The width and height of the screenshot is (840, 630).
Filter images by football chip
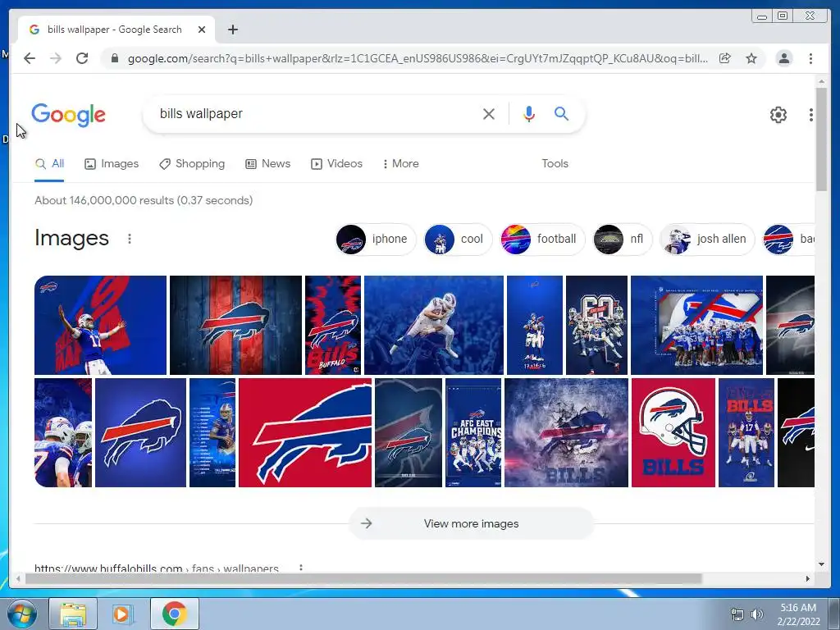542,239
